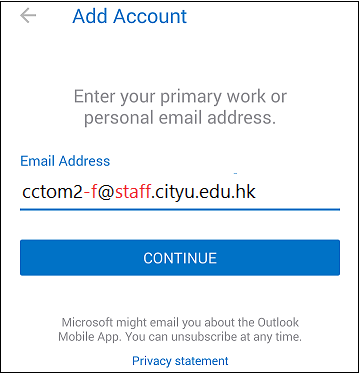Click the Email Address field label
Image resolution: width=360 pixels, height=374 pixels.
pos(65,161)
